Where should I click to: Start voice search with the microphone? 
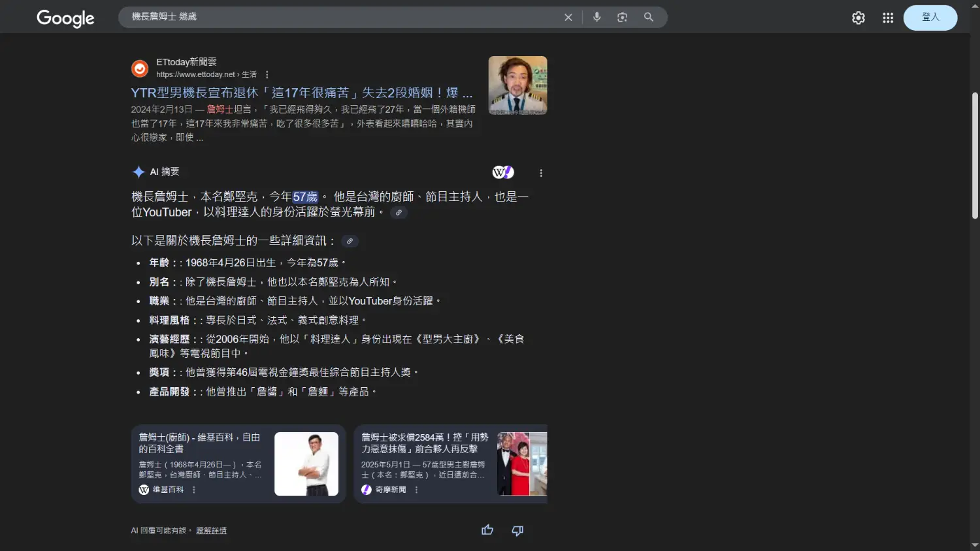pyautogui.click(x=596, y=18)
